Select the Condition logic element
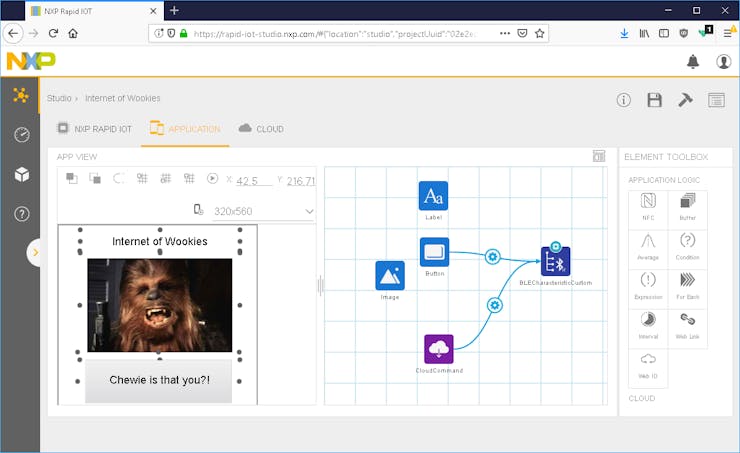 coord(687,244)
